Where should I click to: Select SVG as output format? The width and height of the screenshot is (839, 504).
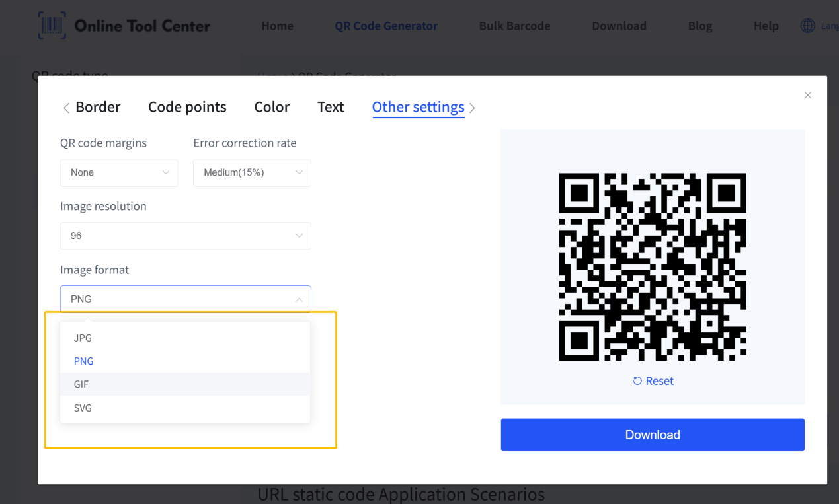tap(83, 408)
